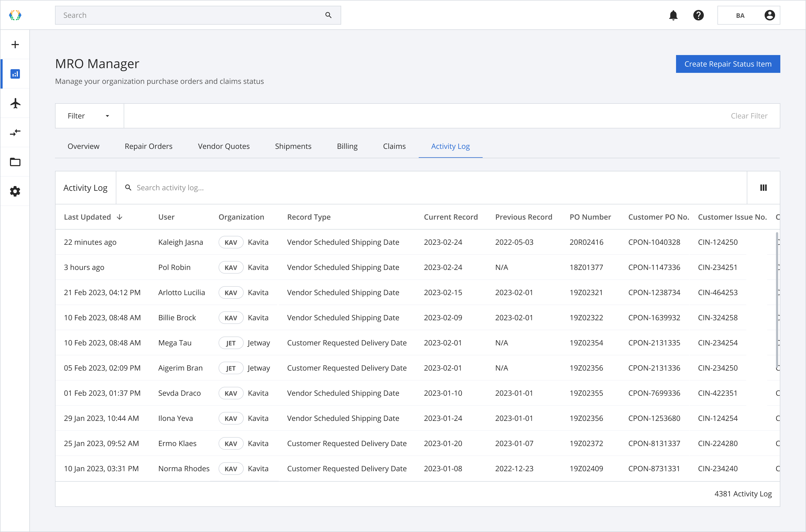The image size is (806, 532).
Task: Open the folder sidebar icon
Action: pyautogui.click(x=15, y=162)
